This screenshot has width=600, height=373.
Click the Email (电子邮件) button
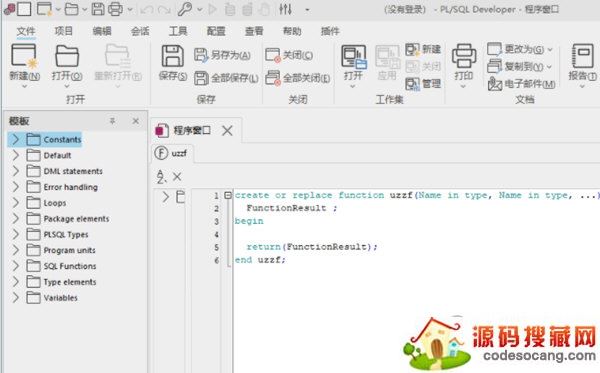(522, 83)
